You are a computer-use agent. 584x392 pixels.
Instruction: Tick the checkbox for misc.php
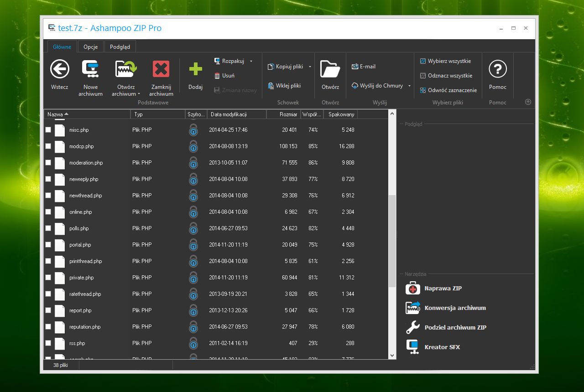click(x=48, y=130)
